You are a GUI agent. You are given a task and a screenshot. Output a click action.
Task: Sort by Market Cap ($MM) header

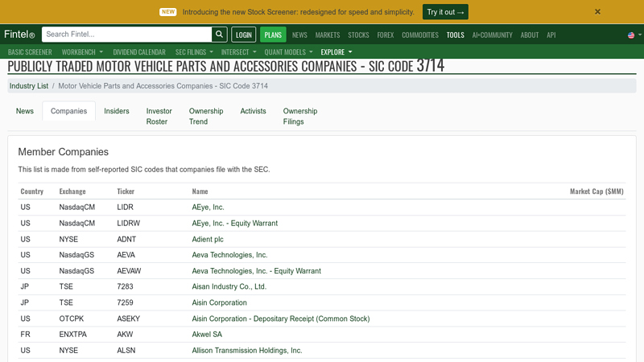(x=597, y=191)
